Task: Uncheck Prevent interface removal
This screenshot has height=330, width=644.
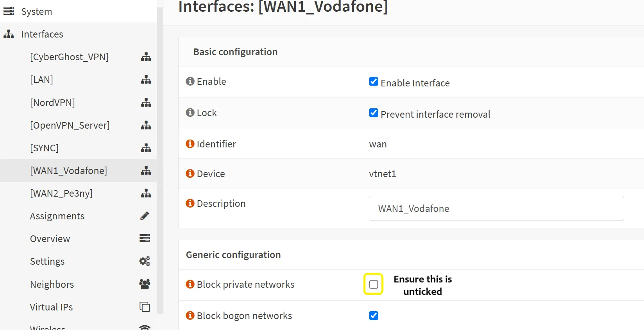Action: 374,113
